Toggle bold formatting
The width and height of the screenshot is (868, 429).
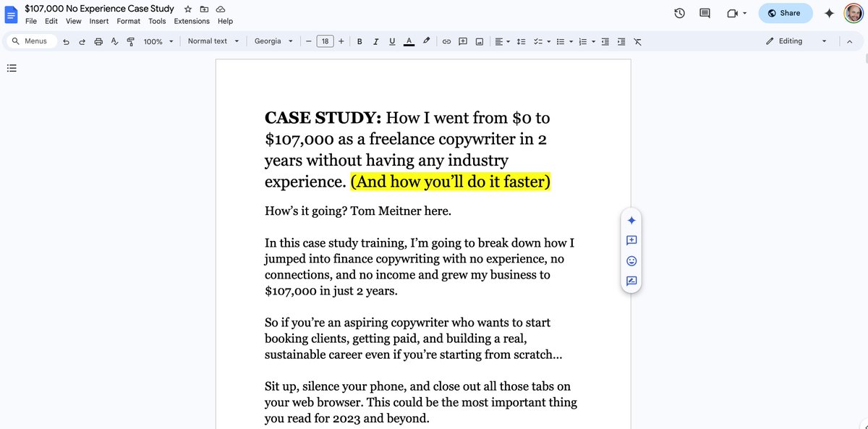click(x=359, y=41)
